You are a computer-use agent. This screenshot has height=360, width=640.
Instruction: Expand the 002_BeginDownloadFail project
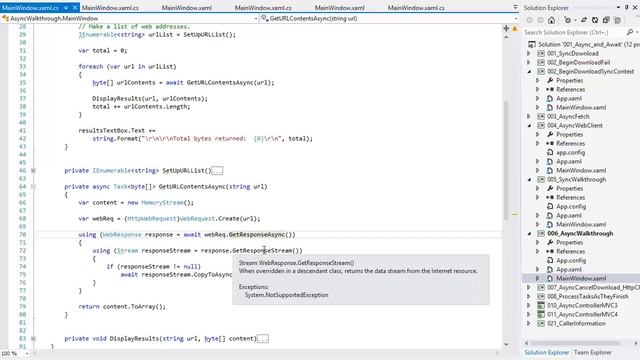pos(529,62)
